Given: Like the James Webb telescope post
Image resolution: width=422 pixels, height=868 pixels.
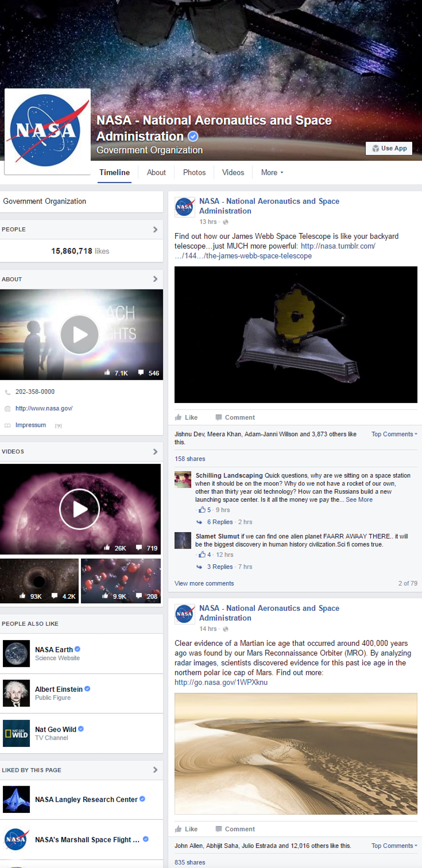Looking at the screenshot, I should point(186,418).
